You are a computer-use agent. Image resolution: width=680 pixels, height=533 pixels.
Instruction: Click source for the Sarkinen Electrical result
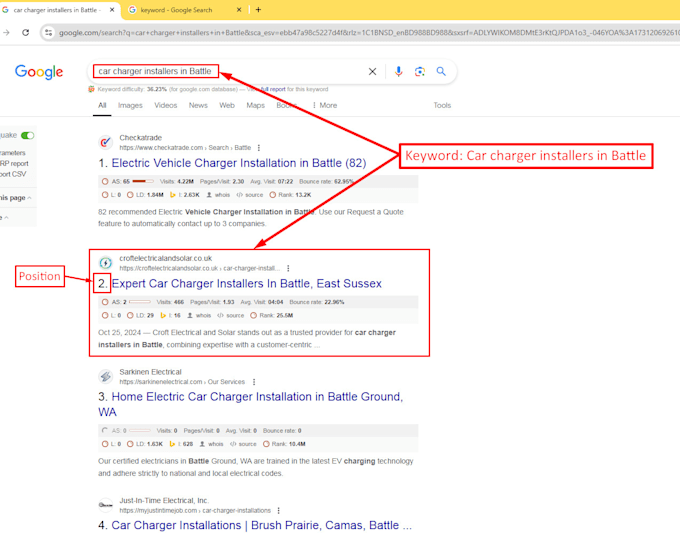(x=243, y=444)
